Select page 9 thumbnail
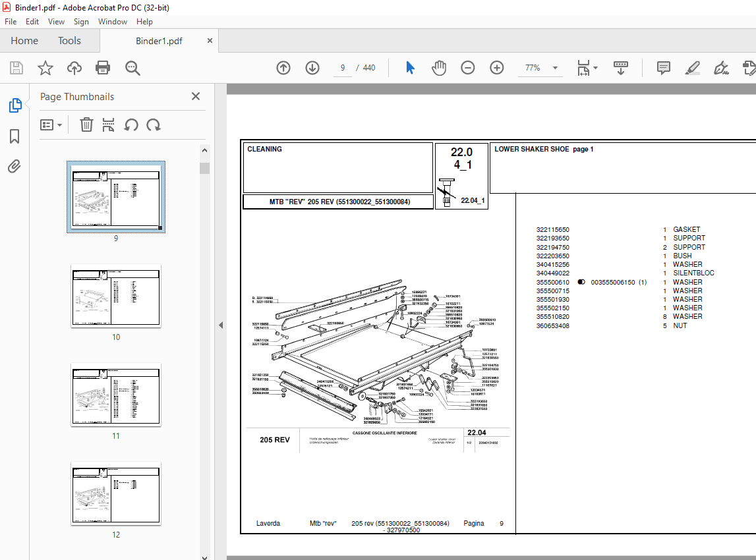This screenshot has height=560, width=756. click(x=116, y=197)
